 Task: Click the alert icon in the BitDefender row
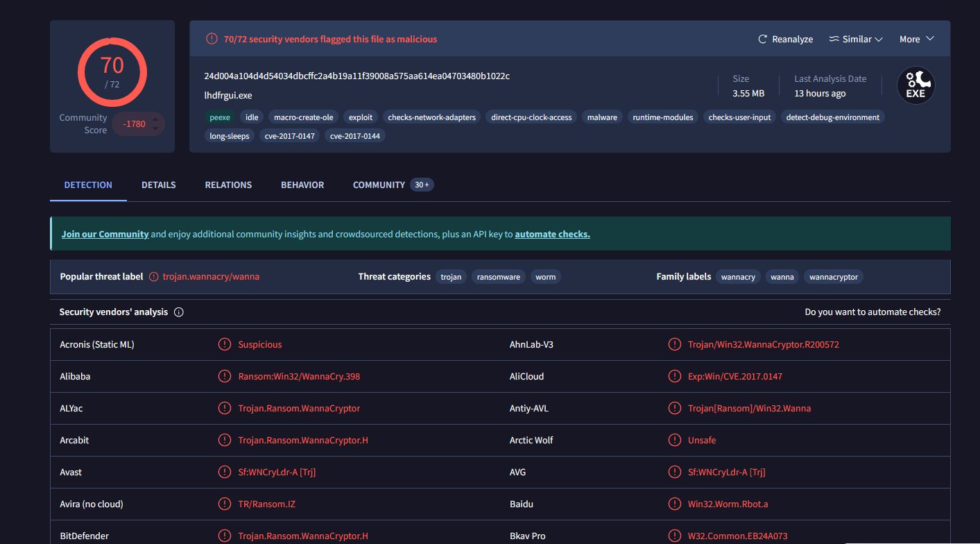click(x=225, y=536)
